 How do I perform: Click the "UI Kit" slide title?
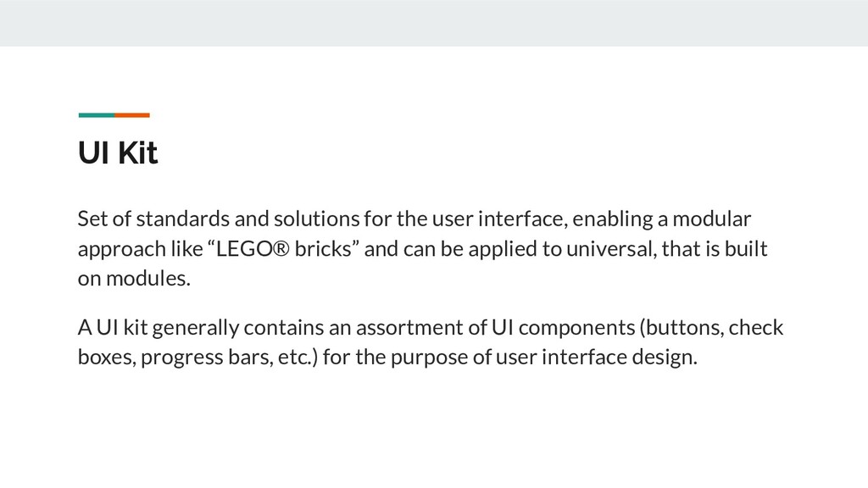click(x=117, y=154)
